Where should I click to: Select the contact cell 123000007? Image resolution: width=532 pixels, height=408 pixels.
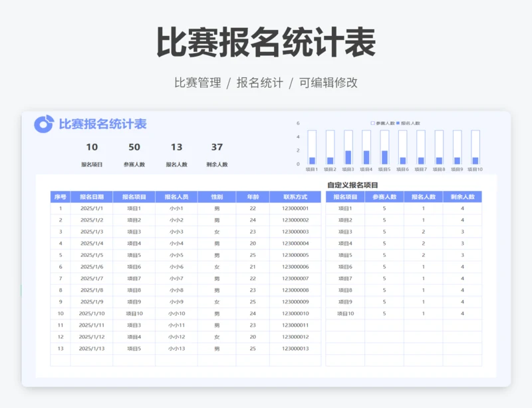click(x=295, y=278)
